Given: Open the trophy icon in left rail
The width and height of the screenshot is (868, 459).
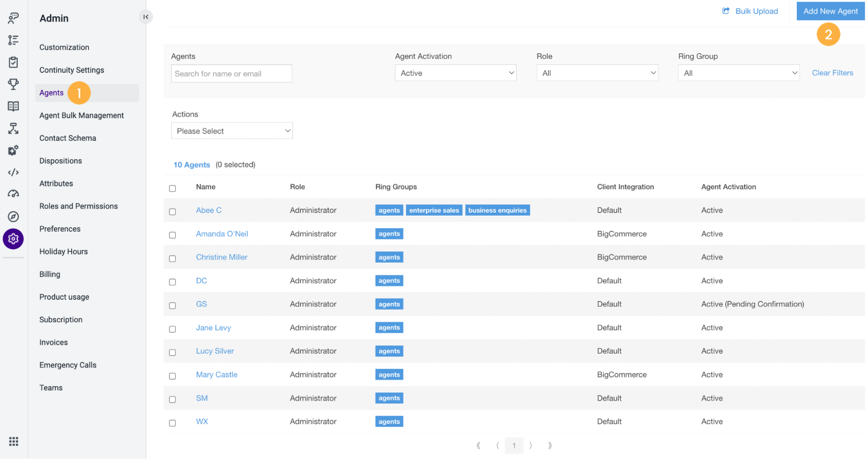Looking at the screenshot, I should 13,84.
